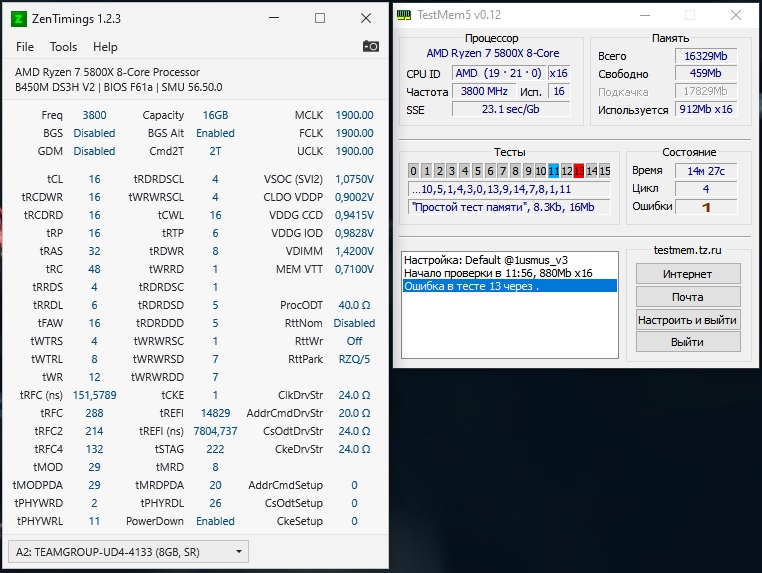Image resolution: width=762 pixels, height=573 pixels.
Task: Click the Частота value 3800 MHz
Action: click(x=485, y=91)
